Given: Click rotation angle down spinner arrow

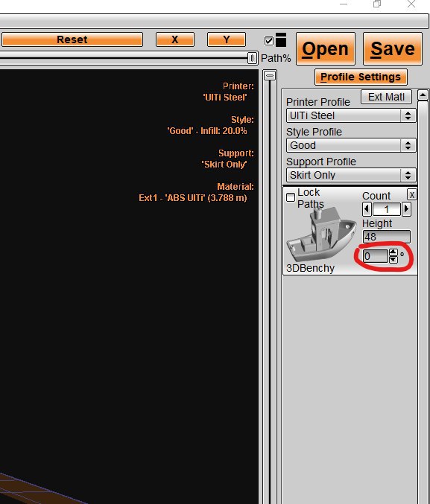Looking at the screenshot, I should click(393, 259).
